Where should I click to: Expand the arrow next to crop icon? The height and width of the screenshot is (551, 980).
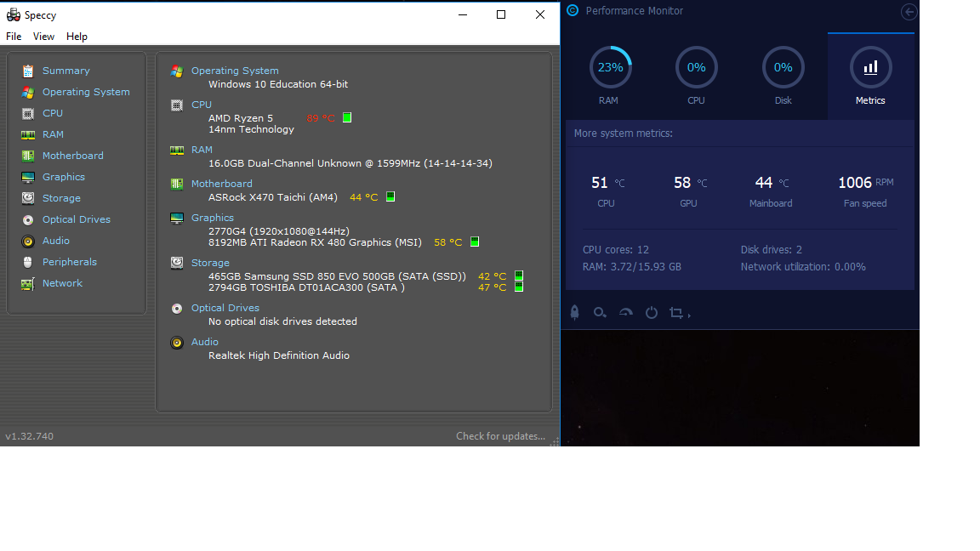pyautogui.click(x=689, y=315)
